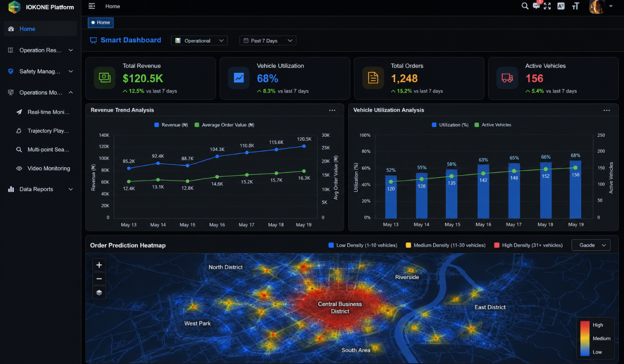Collapse sidebar using hamburger menu icon
The height and width of the screenshot is (364, 624).
click(92, 6)
